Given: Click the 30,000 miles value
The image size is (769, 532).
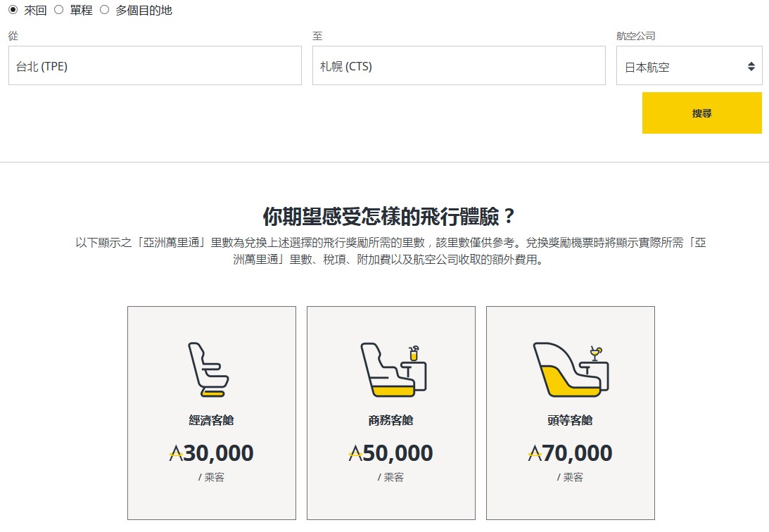Looking at the screenshot, I should click(x=218, y=453).
